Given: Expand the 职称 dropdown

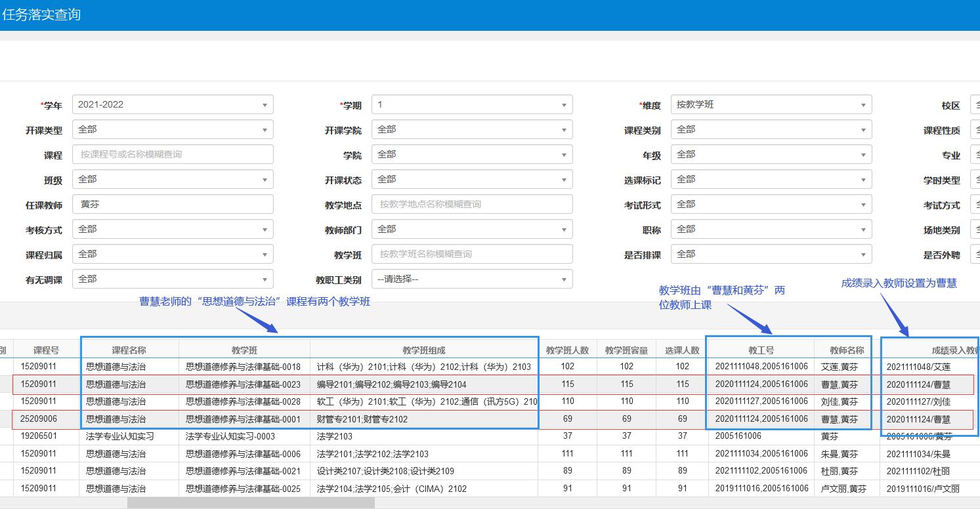Looking at the screenshot, I should click(771, 230).
